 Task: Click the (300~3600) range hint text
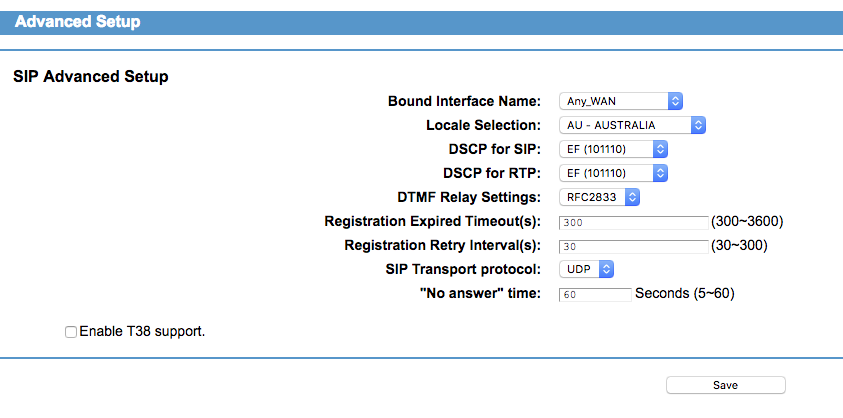pos(746,221)
